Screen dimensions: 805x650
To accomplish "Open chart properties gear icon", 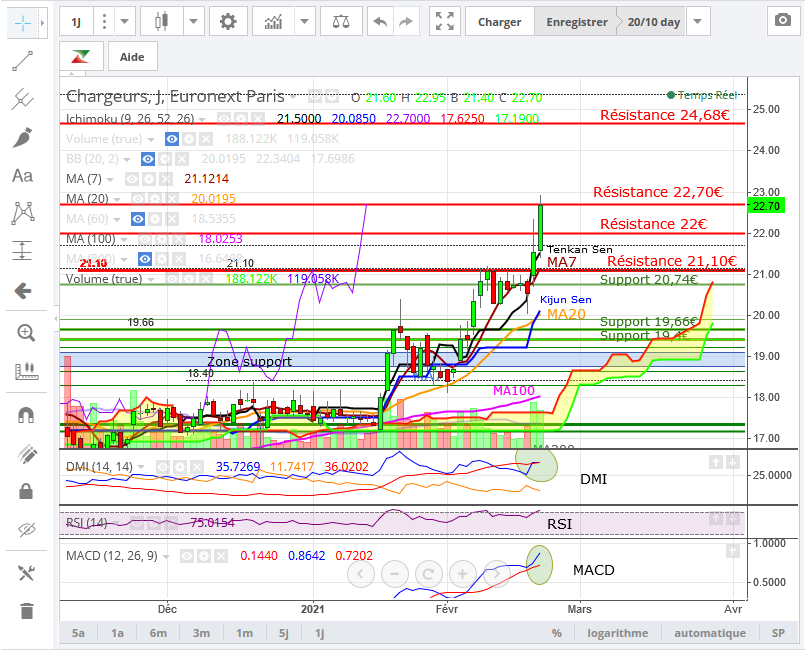I will click(228, 22).
